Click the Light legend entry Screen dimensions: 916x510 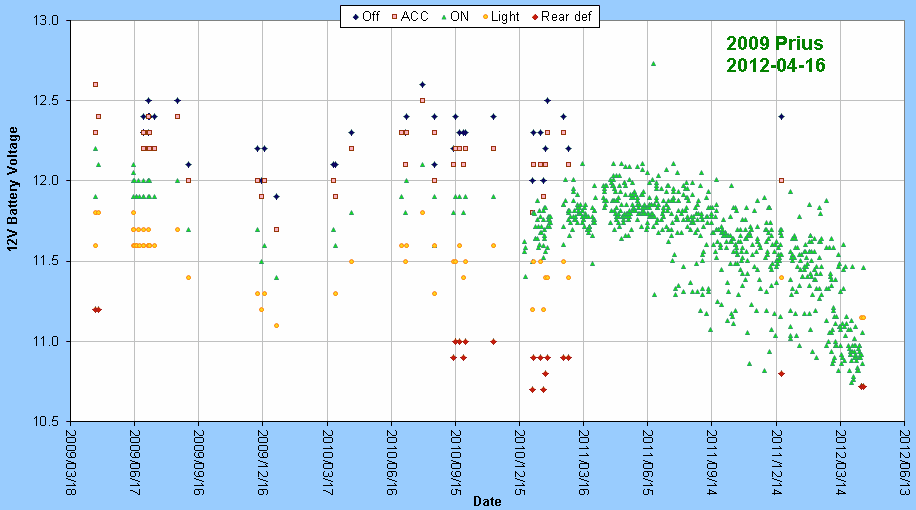(x=501, y=16)
